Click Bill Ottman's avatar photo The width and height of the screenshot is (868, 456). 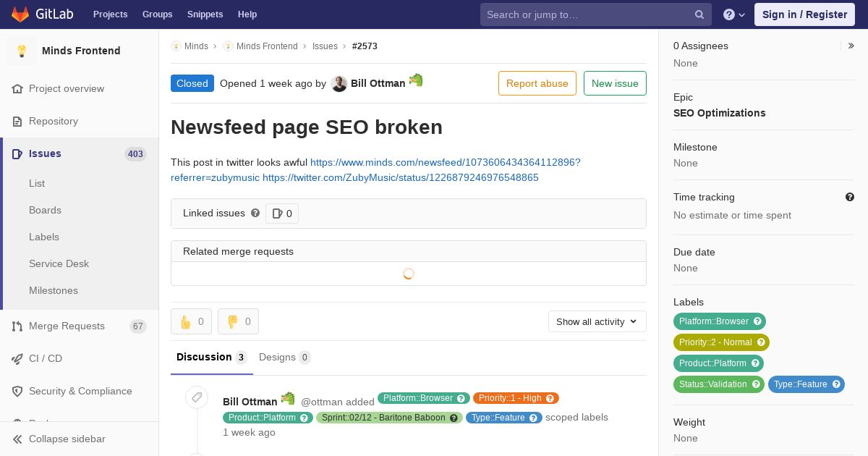pos(339,83)
